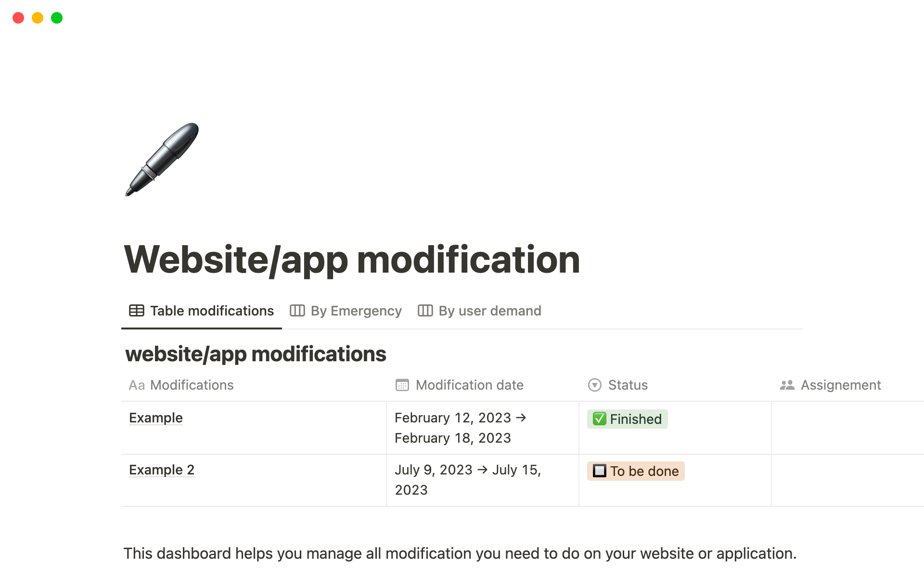Click the Website/app modification page title

point(352,260)
